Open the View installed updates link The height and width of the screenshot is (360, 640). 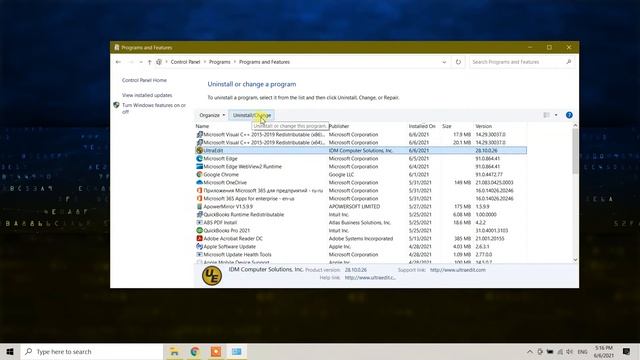[x=147, y=95]
